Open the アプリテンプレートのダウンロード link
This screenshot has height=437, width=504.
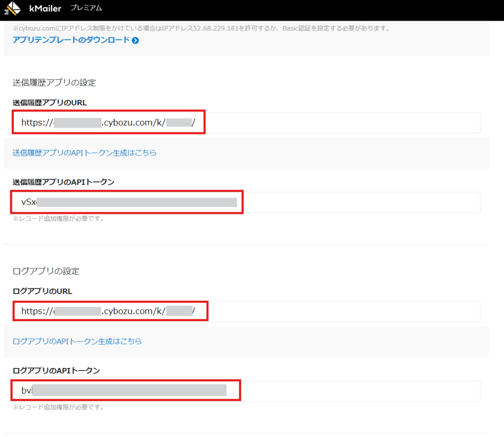point(71,40)
